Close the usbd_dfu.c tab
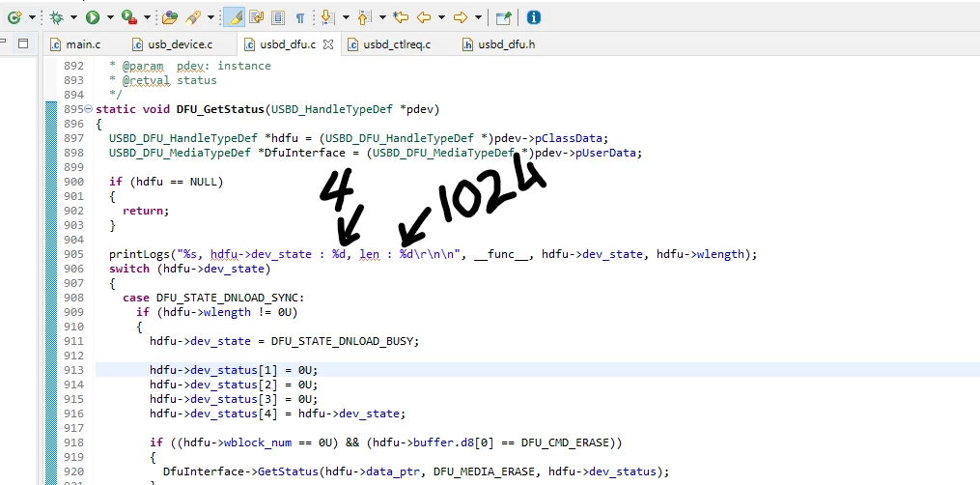Screen dimensions: 980x485 click(328, 44)
